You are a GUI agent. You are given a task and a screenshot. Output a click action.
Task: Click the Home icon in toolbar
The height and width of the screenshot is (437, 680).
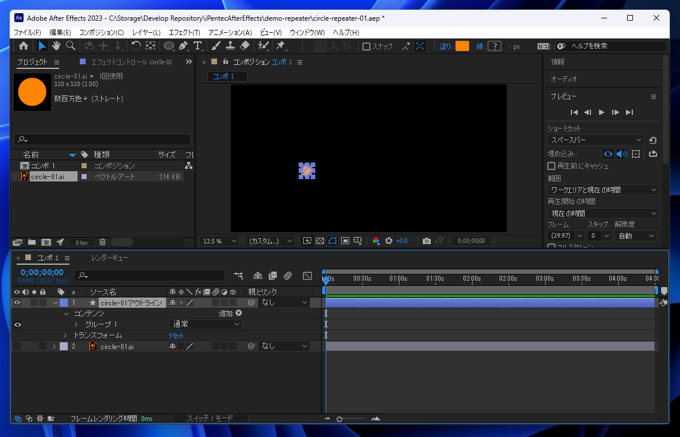click(24, 46)
